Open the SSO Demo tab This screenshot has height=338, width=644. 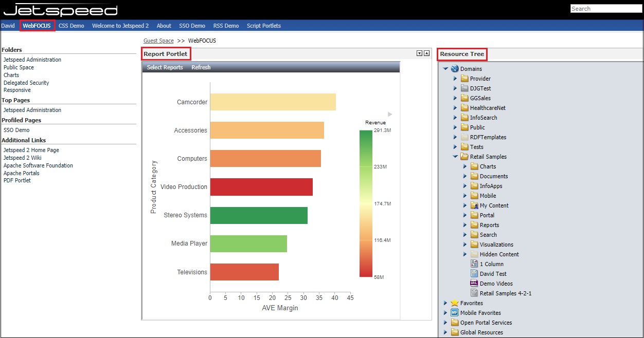192,26
